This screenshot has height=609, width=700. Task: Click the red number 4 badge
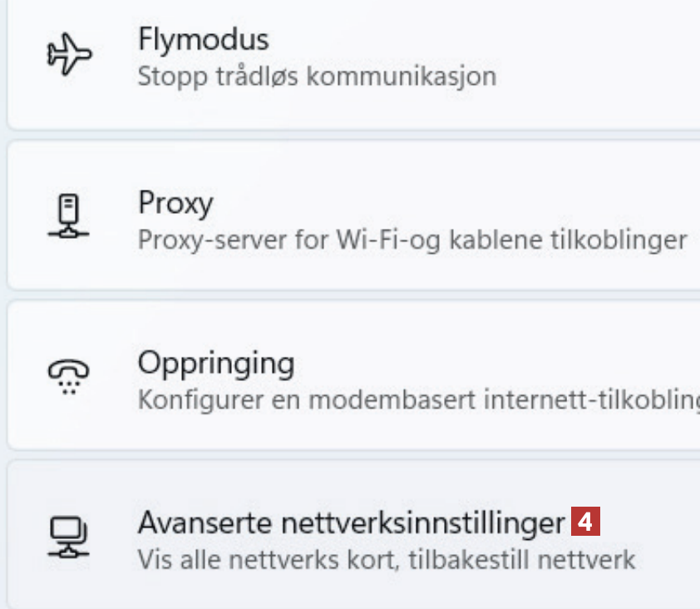pos(586,522)
